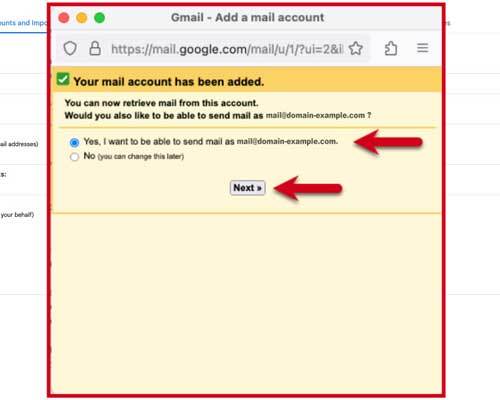Click the "You can now retrieve mail" message
The height and width of the screenshot is (400, 500).
click(161, 103)
